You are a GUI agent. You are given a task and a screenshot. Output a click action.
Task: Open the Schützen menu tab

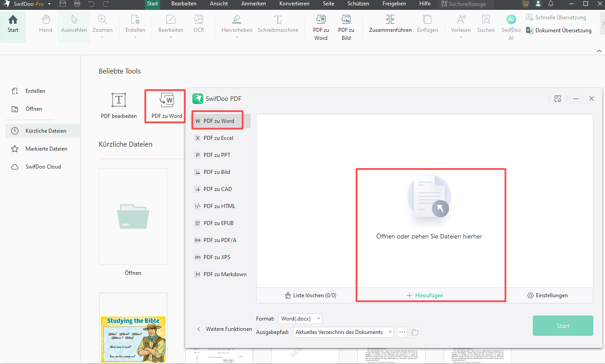[x=358, y=4]
